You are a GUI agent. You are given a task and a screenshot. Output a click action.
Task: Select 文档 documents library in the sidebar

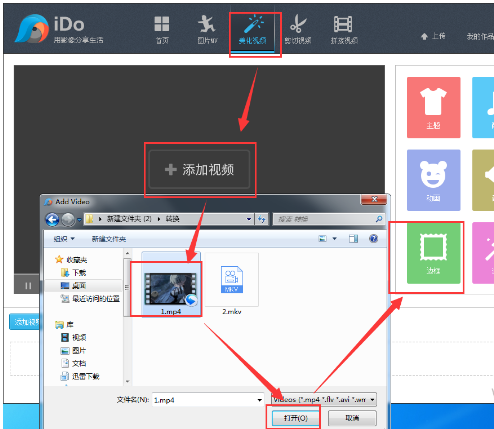74,363
